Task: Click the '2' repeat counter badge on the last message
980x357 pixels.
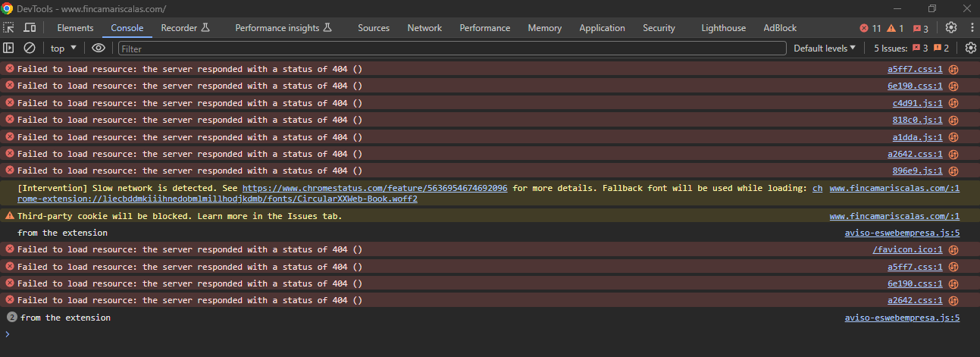Action: (11, 317)
